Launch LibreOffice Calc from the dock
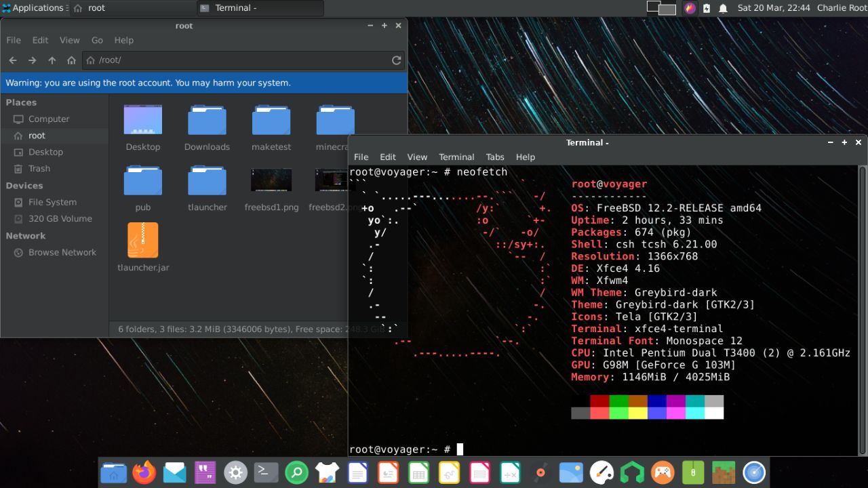Image resolution: width=868 pixels, height=488 pixels. (x=418, y=472)
